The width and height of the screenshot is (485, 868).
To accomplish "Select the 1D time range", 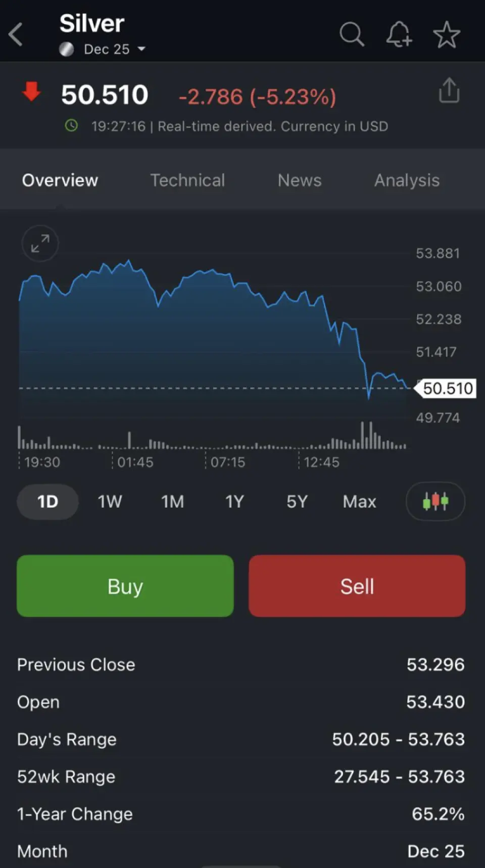I will (x=47, y=501).
